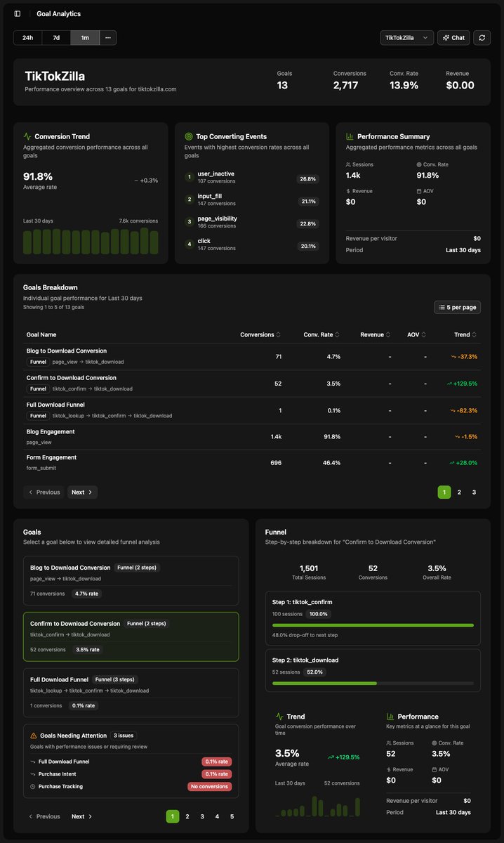
Task: Go to page 3 of Goals list
Action: coord(202,816)
